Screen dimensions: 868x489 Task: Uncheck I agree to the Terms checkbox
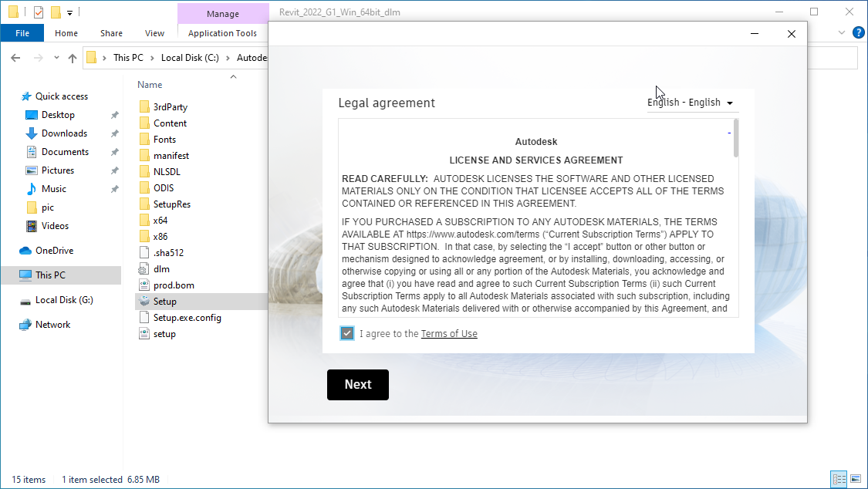coord(347,333)
